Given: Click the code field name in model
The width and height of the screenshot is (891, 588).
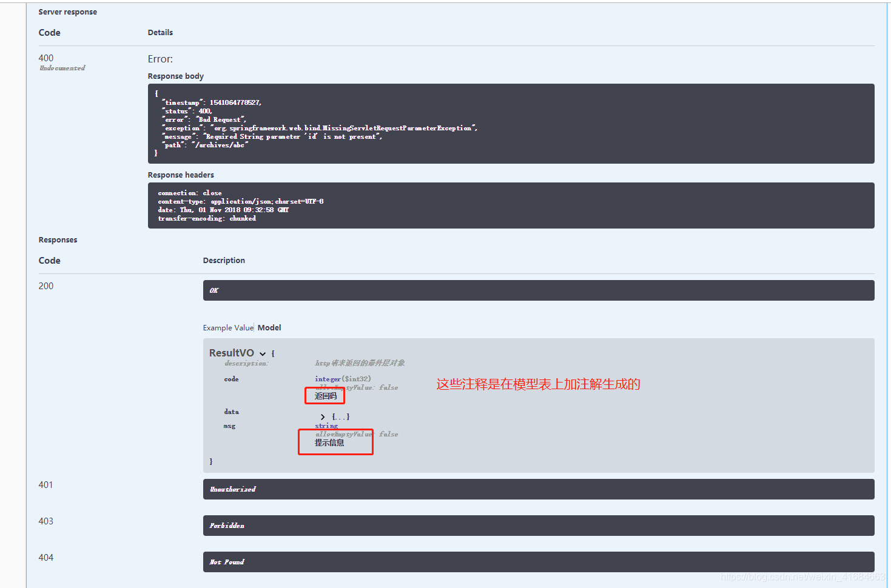Looking at the screenshot, I should pos(231,379).
